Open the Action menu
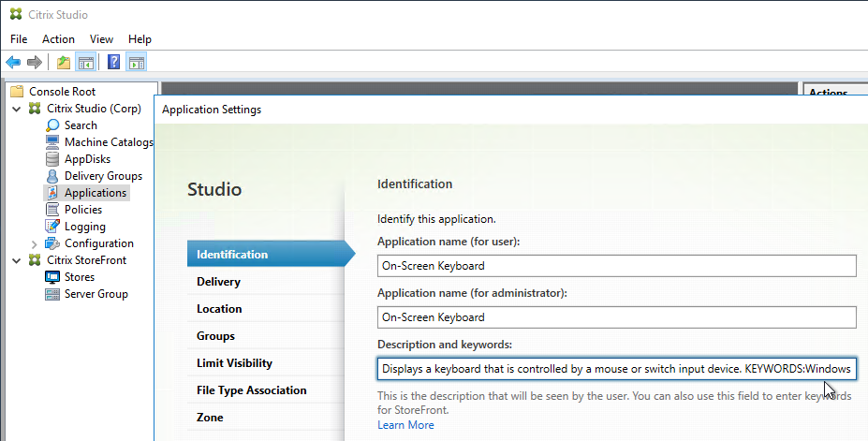This screenshot has height=441, width=868. coord(58,39)
